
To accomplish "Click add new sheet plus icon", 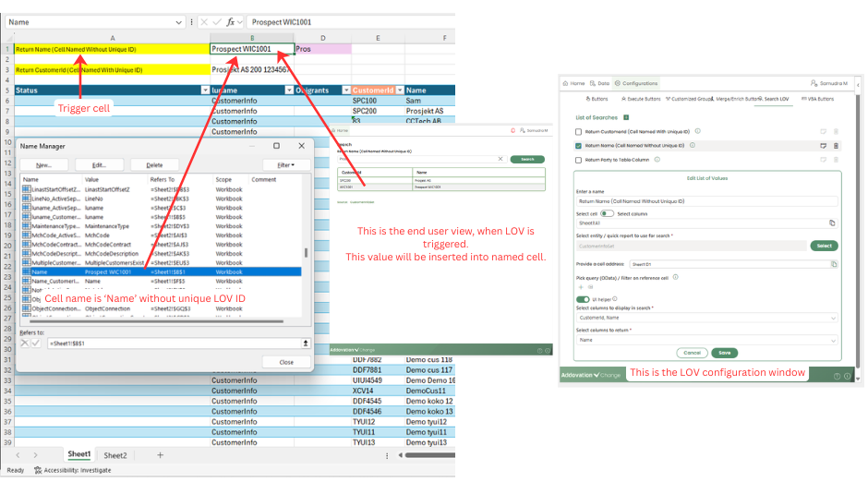I will pos(160,455).
